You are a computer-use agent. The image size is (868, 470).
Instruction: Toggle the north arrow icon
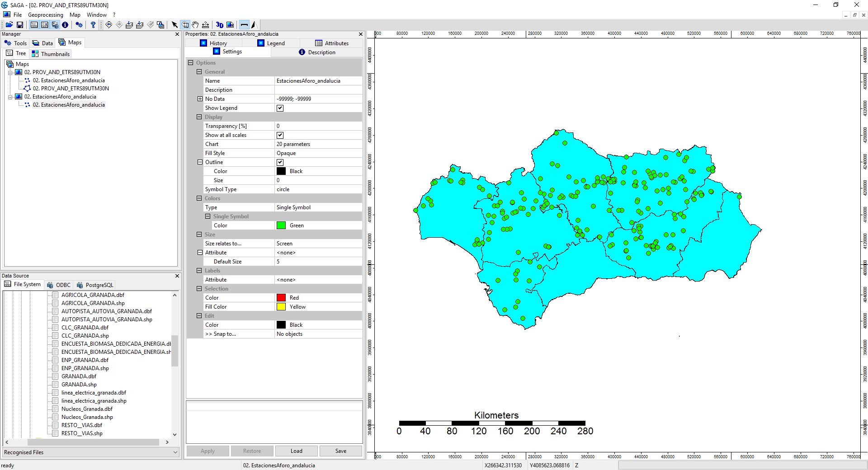coord(254,25)
